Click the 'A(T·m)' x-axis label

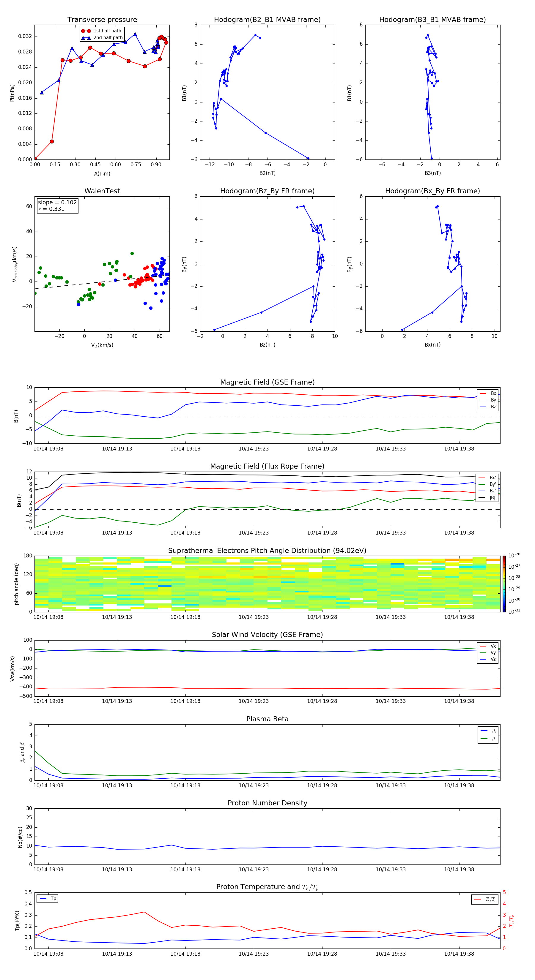click(102, 174)
